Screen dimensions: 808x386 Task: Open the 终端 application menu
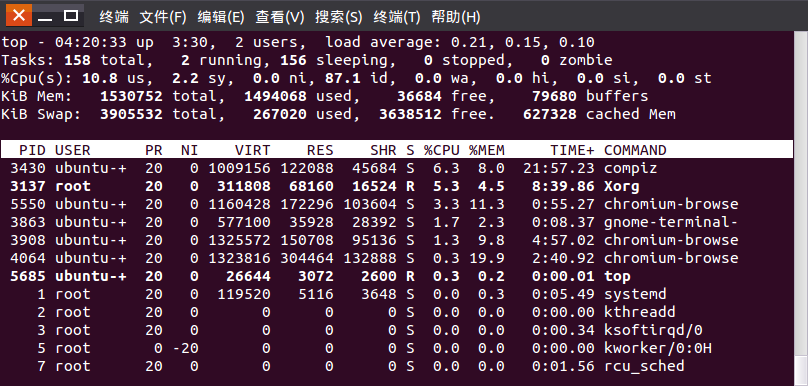[114, 17]
